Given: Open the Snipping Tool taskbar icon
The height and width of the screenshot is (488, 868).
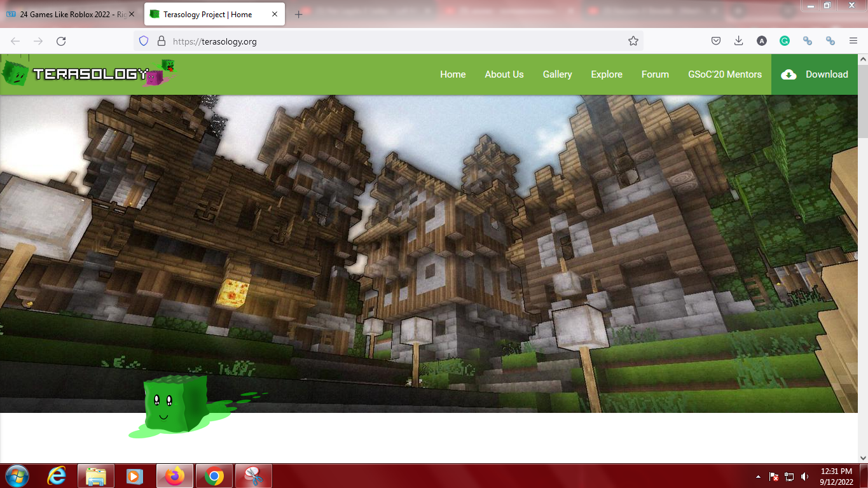Looking at the screenshot, I should pos(253,476).
